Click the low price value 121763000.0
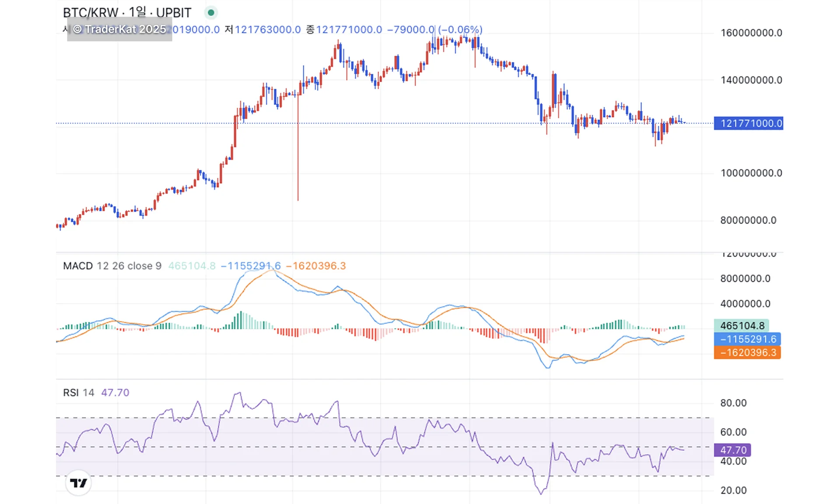This screenshot has width=840, height=504. point(268,30)
